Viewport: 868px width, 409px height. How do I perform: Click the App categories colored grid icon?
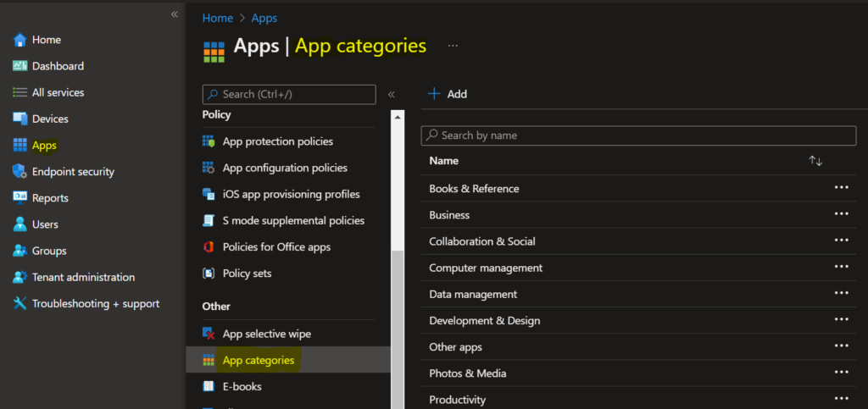coord(209,361)
